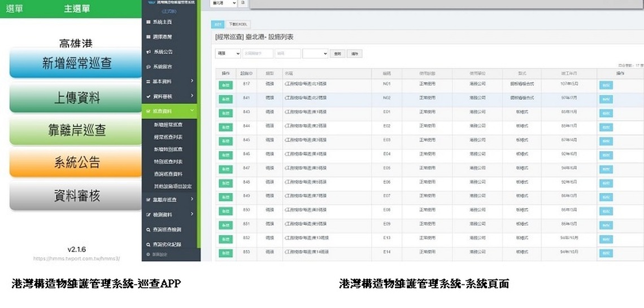Open the 新增經常巡查 submenu item

(168, 125)
